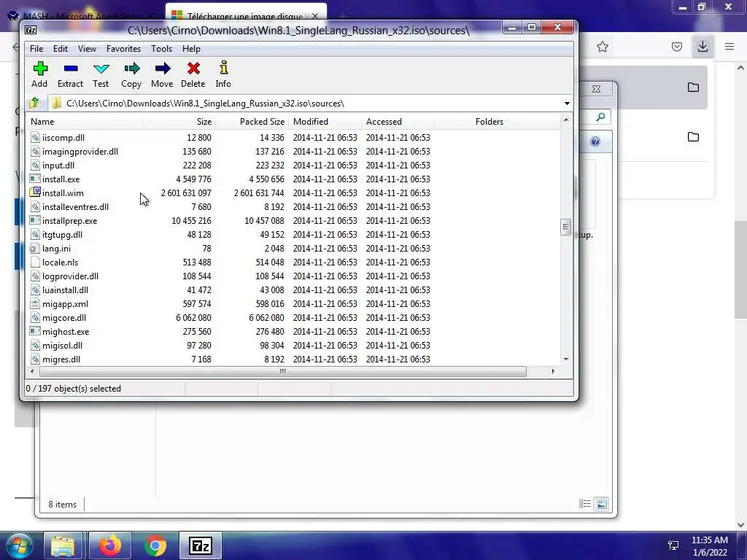Sort by Accessed column header
This screenshot has width=747, height=560.
pos(398,122)
